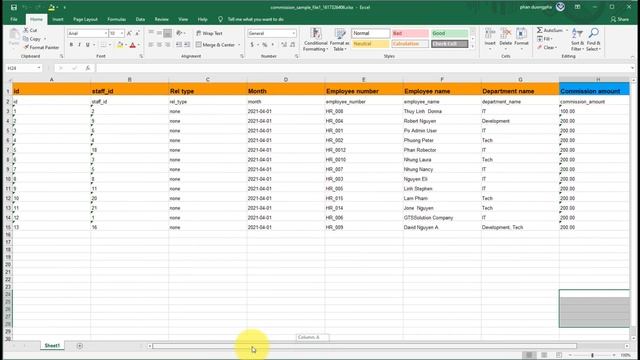Toggle Align Left horizontal alignment
The image size is (640, 360).
pos(151,45)
